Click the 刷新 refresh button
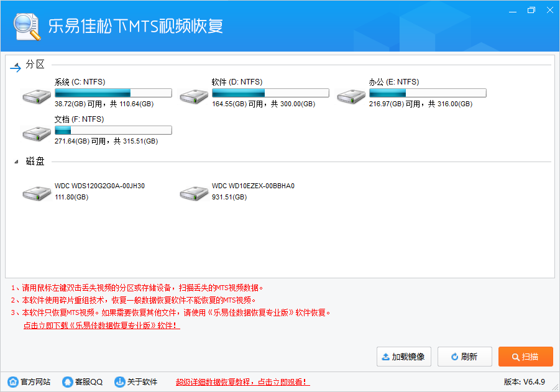Viewport: 560px width, 392px height. tap(464, 356)
